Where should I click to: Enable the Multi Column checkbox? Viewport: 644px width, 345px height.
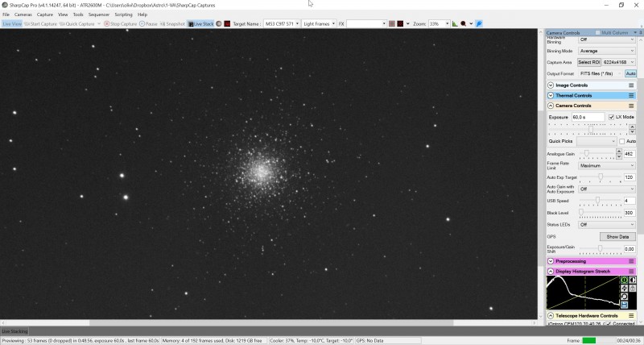(x=597, y=32)
